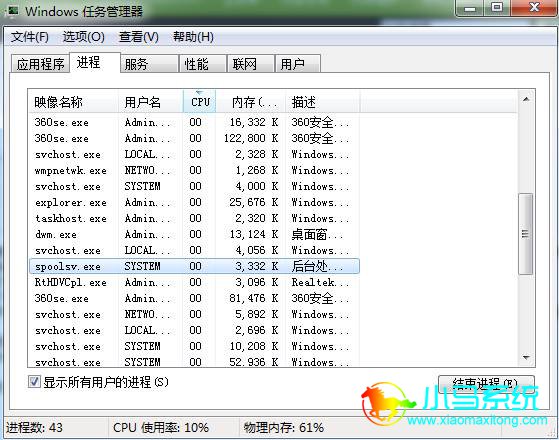This screenshot has width=559, height=440.
Task: Sort by the 用户名 column header
Action: (x=151, y=102)
